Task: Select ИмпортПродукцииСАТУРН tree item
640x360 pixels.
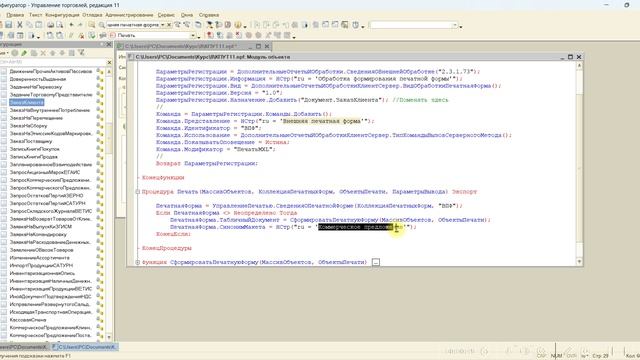Action: click(41, 265)
